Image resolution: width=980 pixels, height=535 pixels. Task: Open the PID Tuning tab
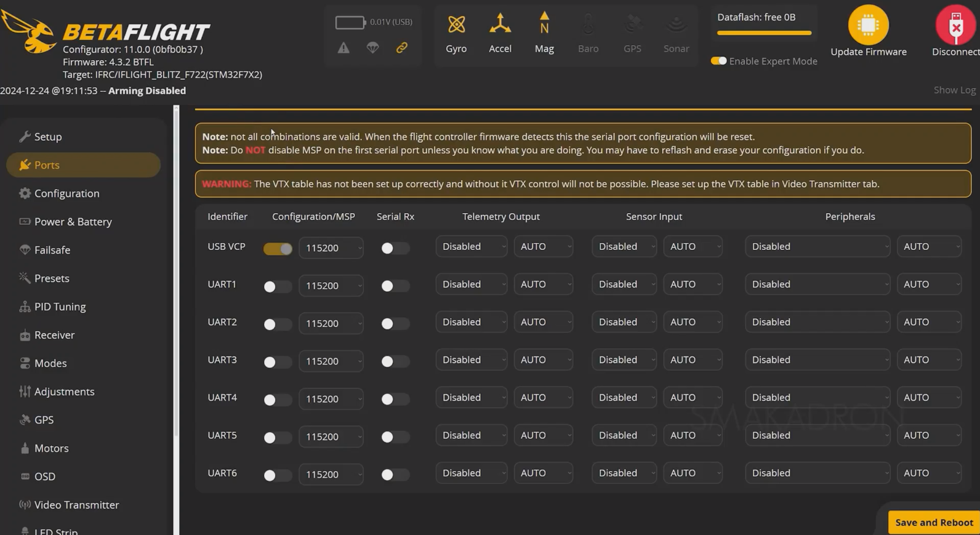click(x=60, y=307)
